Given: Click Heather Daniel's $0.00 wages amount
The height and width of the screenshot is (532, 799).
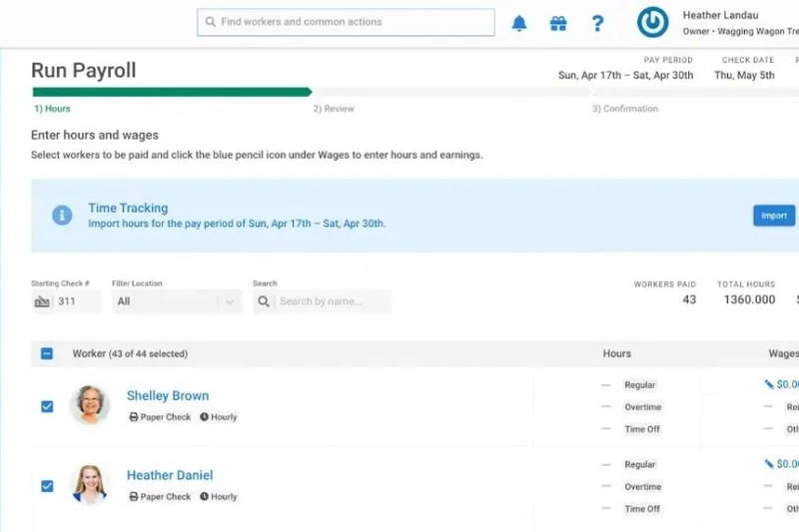Looking at the screenshot, I should (788, 464).
